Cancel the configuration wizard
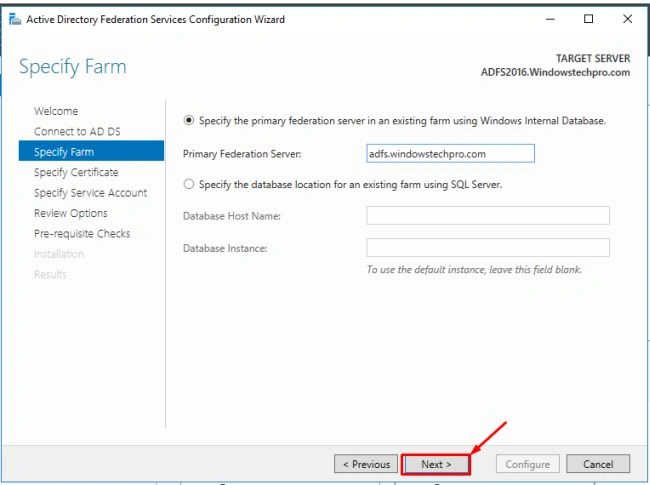This screenshot has width=650, height=485. (x=598, y=464)
